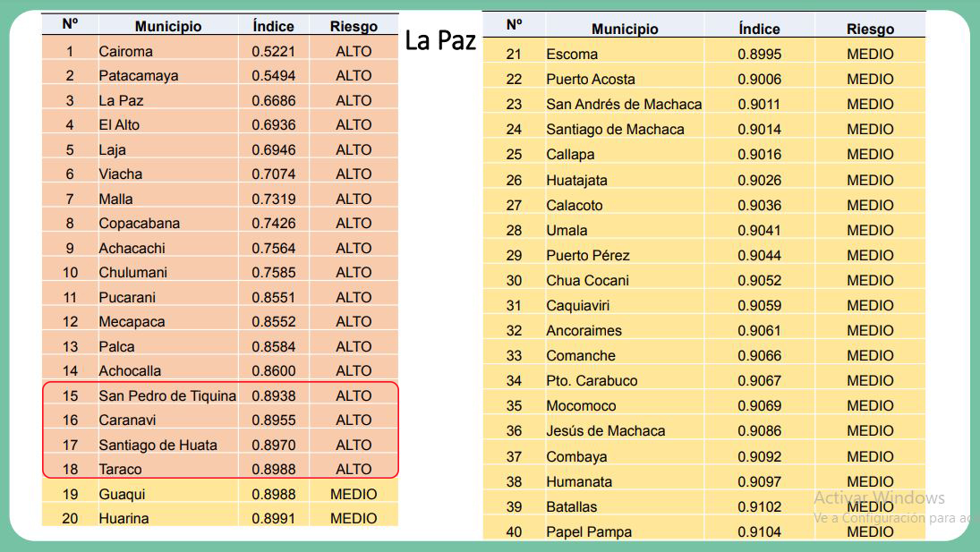
Task: Click Huatajata index value 0.9026
Action: (x=759, y=180)
